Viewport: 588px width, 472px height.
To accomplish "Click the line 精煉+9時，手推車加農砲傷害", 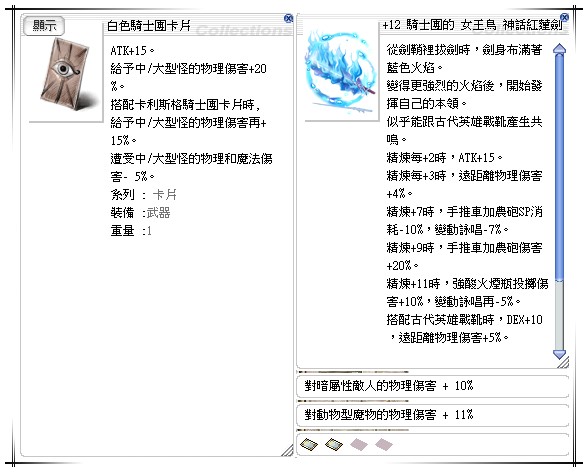I will click(x=464, y=247).
